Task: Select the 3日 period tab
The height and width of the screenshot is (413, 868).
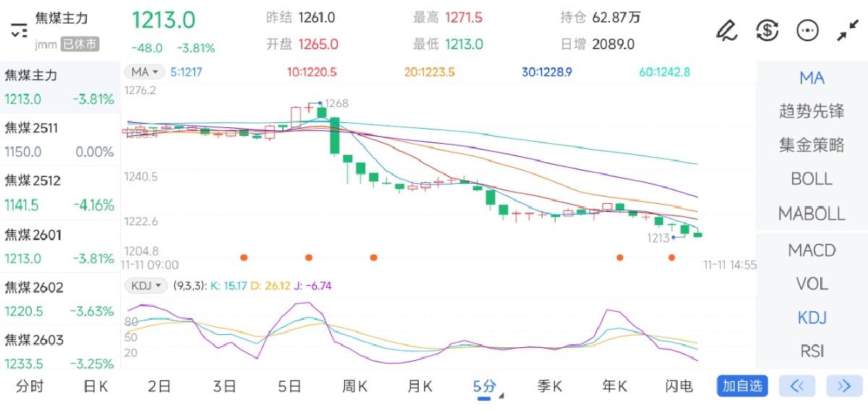Action: point(224,386)
